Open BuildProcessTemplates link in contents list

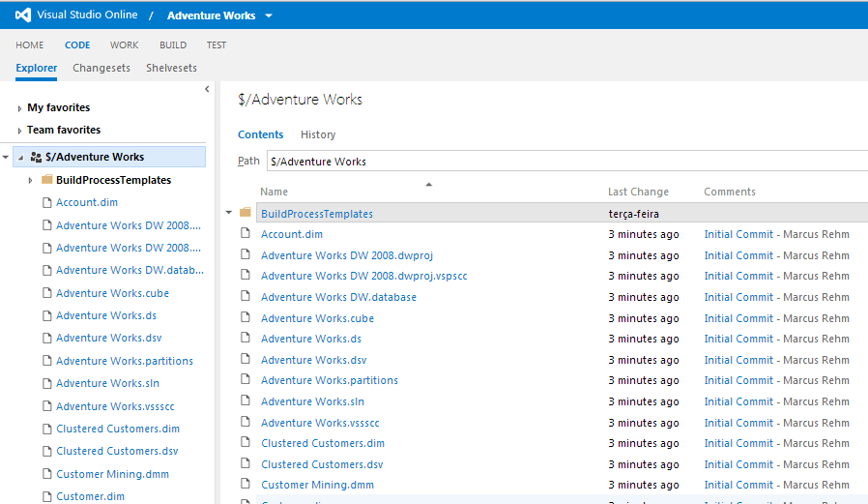pos(317,214)
